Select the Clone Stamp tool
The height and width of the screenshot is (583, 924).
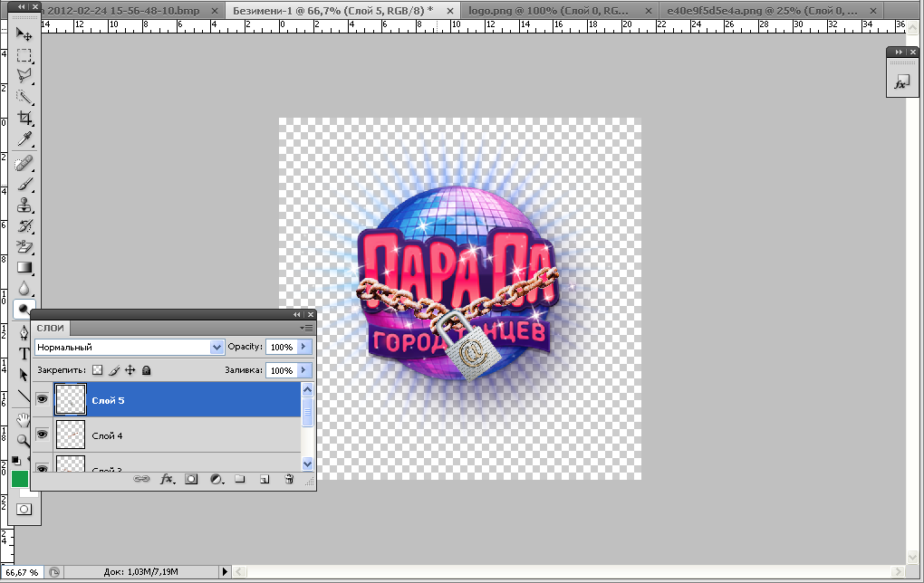(24, 205)
